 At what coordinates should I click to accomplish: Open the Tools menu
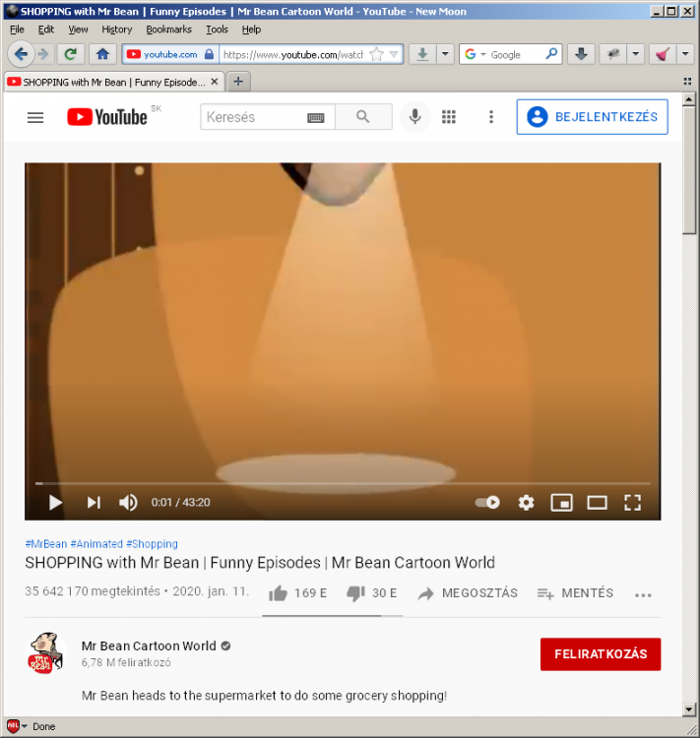(217, 30)
